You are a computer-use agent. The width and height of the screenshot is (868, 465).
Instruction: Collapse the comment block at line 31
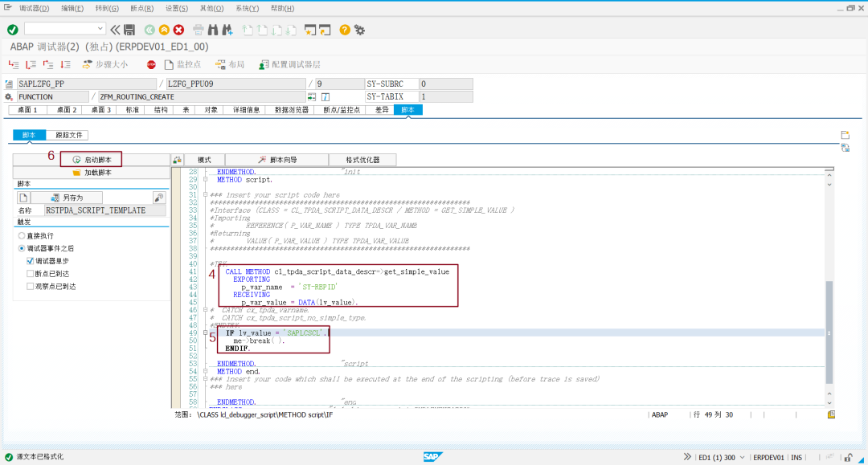click(206, 194)
